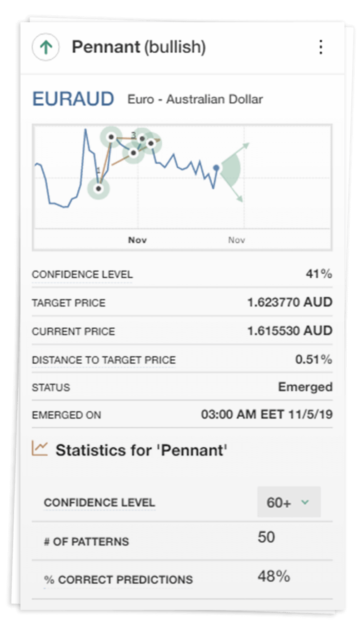Screen dimensions: 364x630
Task: Click the EURAUD symbol link
Action: point(73,99)
